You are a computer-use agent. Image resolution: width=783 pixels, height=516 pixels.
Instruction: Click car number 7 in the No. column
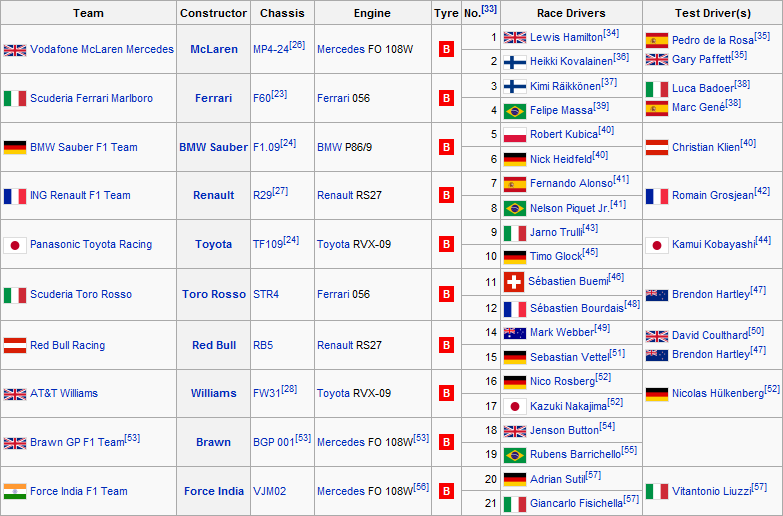(494, 183)
